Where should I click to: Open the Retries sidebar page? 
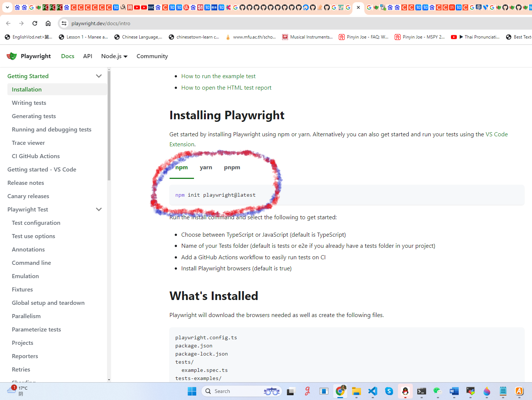(x=21, y=369)
